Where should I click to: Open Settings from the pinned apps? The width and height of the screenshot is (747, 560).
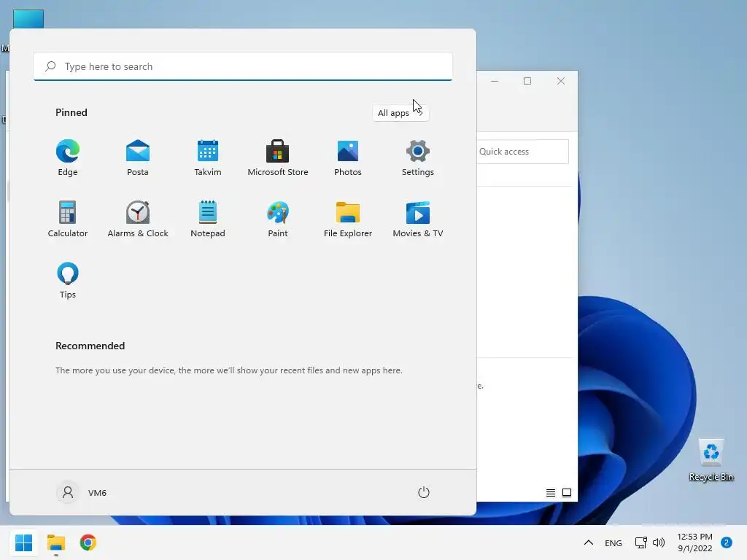pos(418,158)
